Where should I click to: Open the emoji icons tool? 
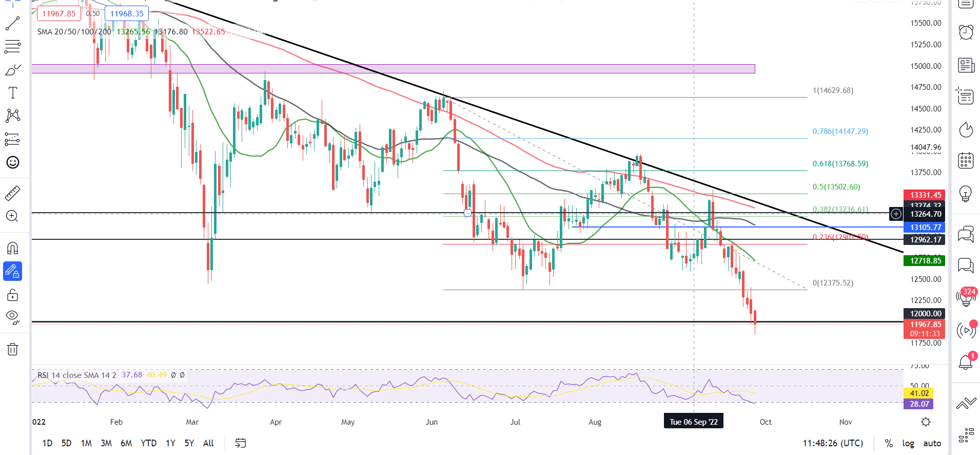[x=13, y=162]
